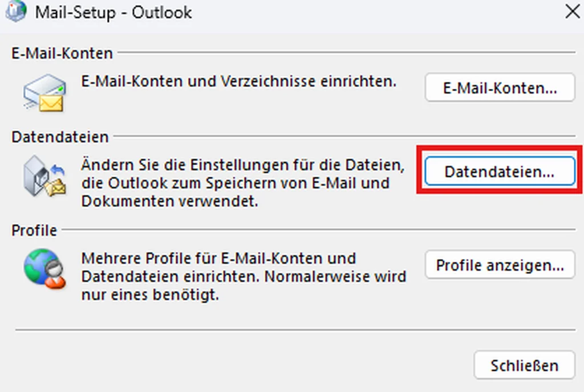
Task: Click the Profile section heading
Action: (34, 230)
